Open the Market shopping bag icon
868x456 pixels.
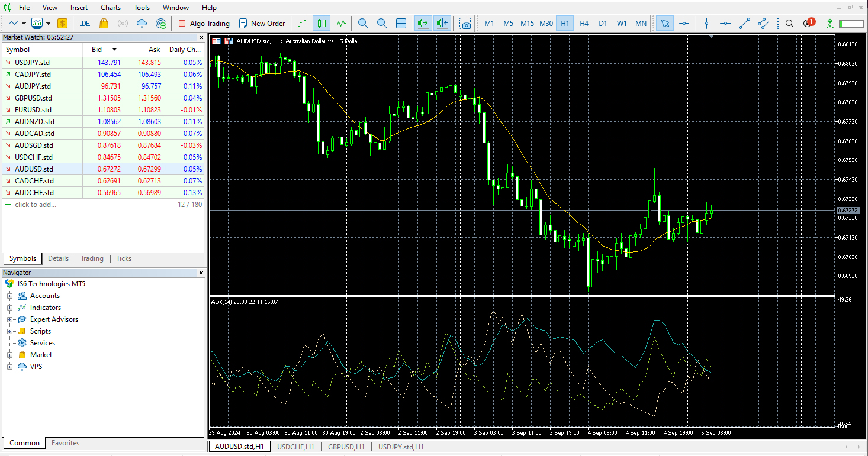click(104, 24)
